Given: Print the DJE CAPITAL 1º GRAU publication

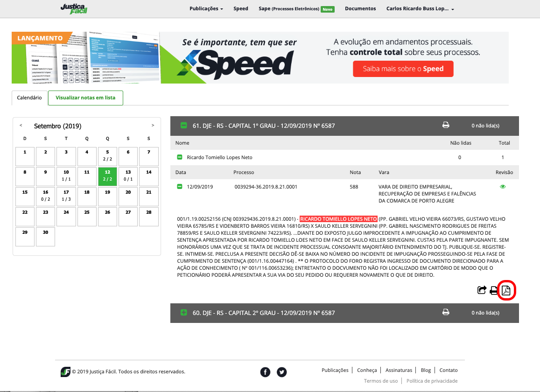Looking at the screenshot, I should pyautogui.click(x=446, y=125).
